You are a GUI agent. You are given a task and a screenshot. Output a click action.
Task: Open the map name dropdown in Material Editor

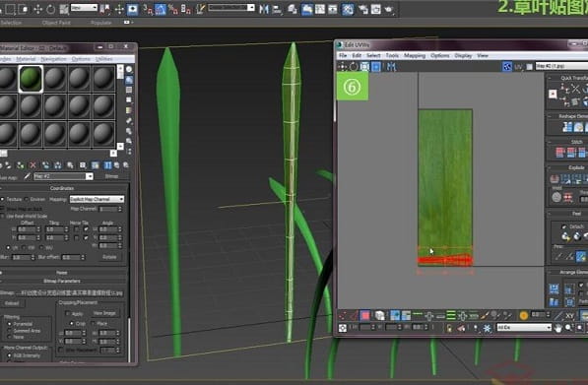[x=63, y=176]
